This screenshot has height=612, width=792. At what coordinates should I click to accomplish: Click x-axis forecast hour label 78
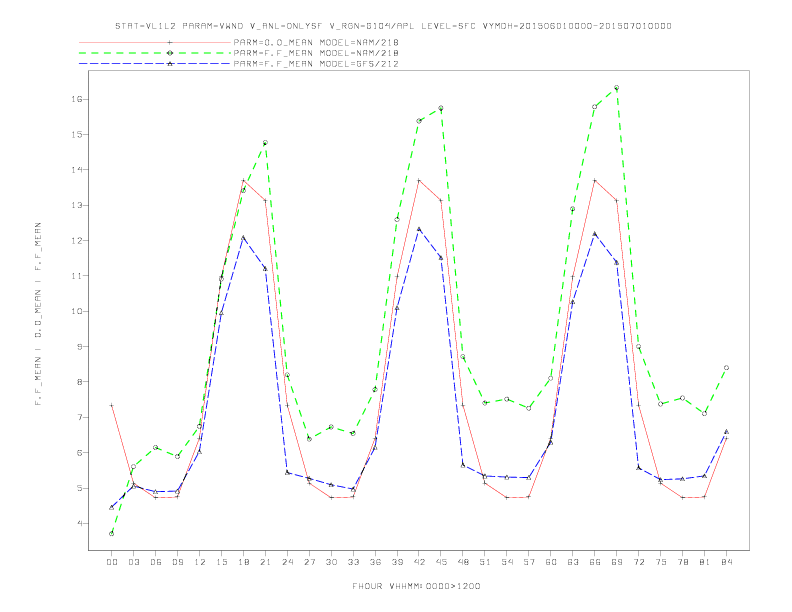(682, 562)
